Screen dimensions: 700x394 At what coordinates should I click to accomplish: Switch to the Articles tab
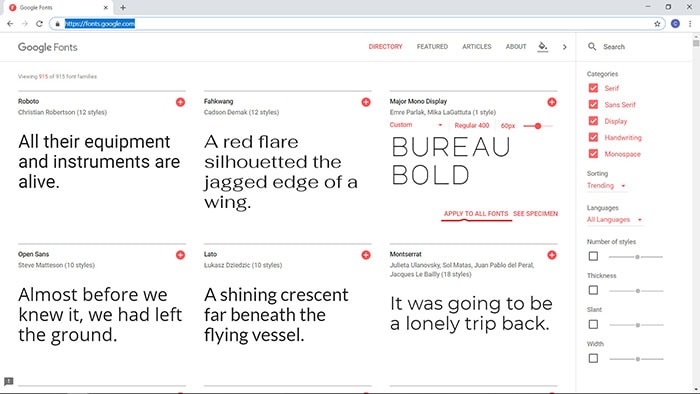(477, 46)
